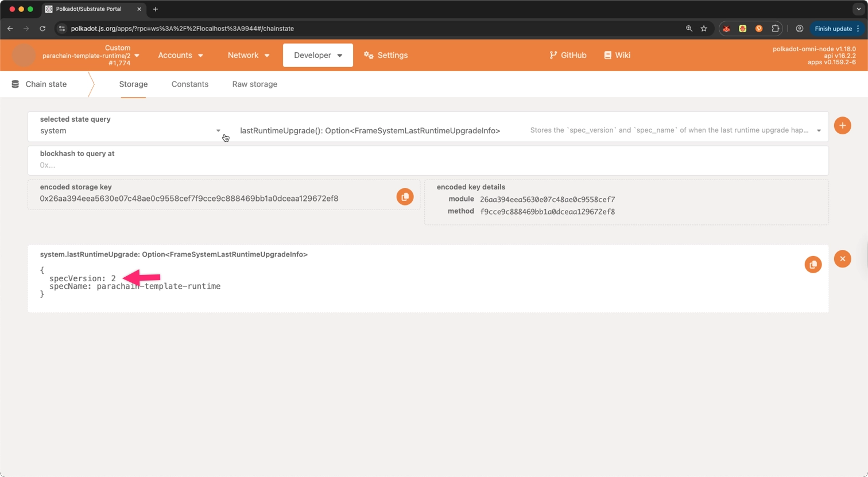Remove the lastRuntimeUpgrade query result
Viewport: 868px width, 477px height.
(842, 259)
